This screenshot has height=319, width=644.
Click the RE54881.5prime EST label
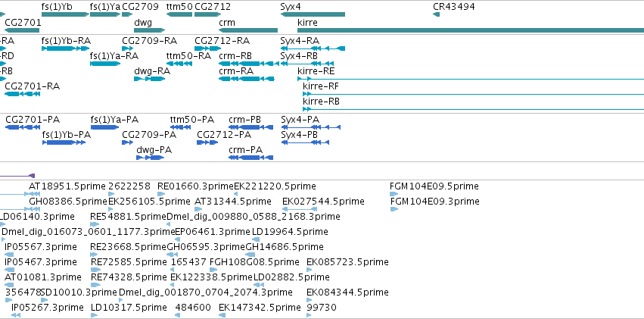click(129, 217)
